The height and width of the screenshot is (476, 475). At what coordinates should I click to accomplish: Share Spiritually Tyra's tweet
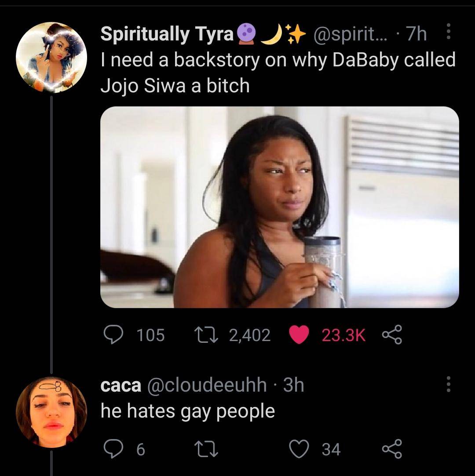tap(392, 334)
